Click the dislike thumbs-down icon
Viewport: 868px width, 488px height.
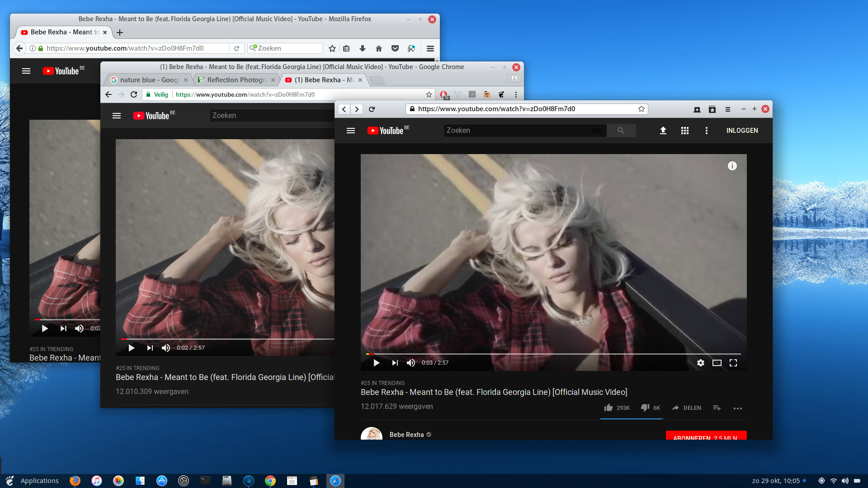point(645,407)
